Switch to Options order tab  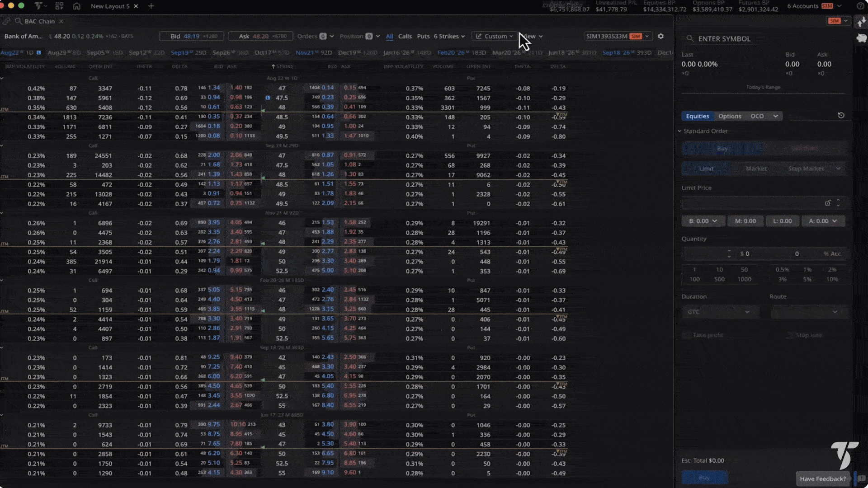tap(730, 116)
